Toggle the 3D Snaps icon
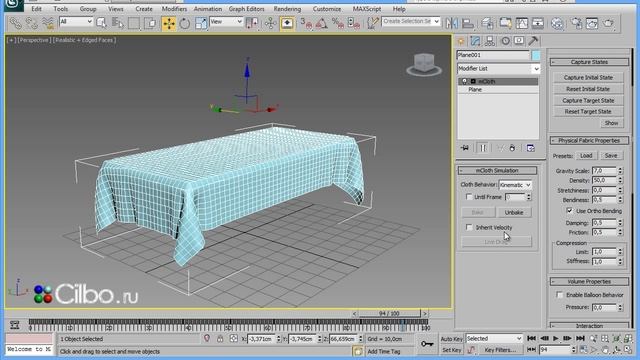 [x=306, y=23]
